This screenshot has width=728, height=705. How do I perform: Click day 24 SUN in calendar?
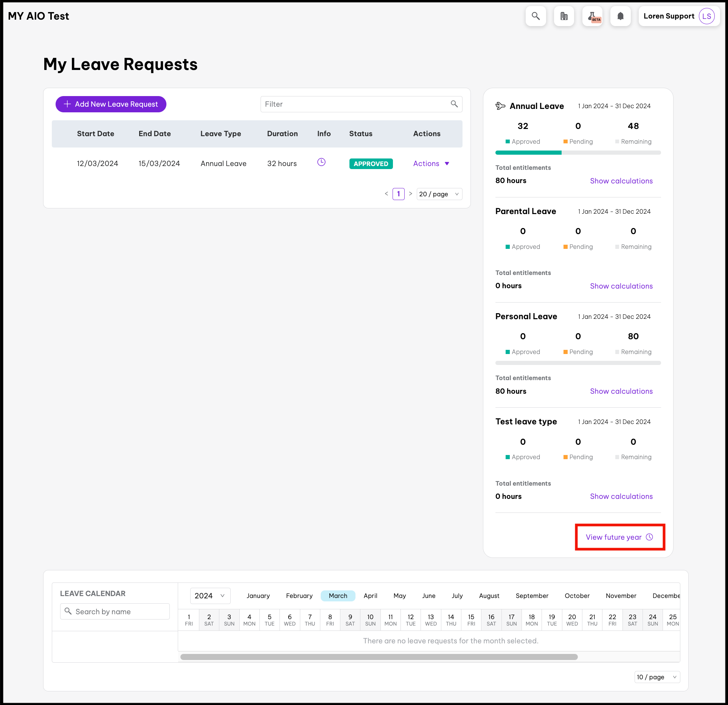click(x=653, y=620)
